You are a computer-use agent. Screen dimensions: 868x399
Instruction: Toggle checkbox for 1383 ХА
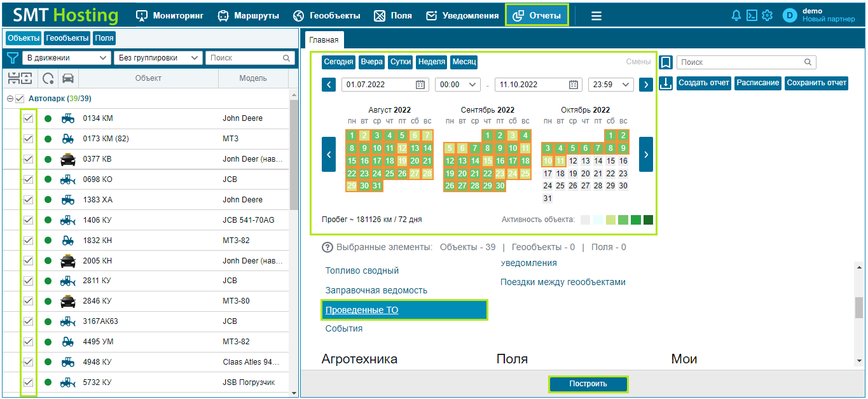28,200
